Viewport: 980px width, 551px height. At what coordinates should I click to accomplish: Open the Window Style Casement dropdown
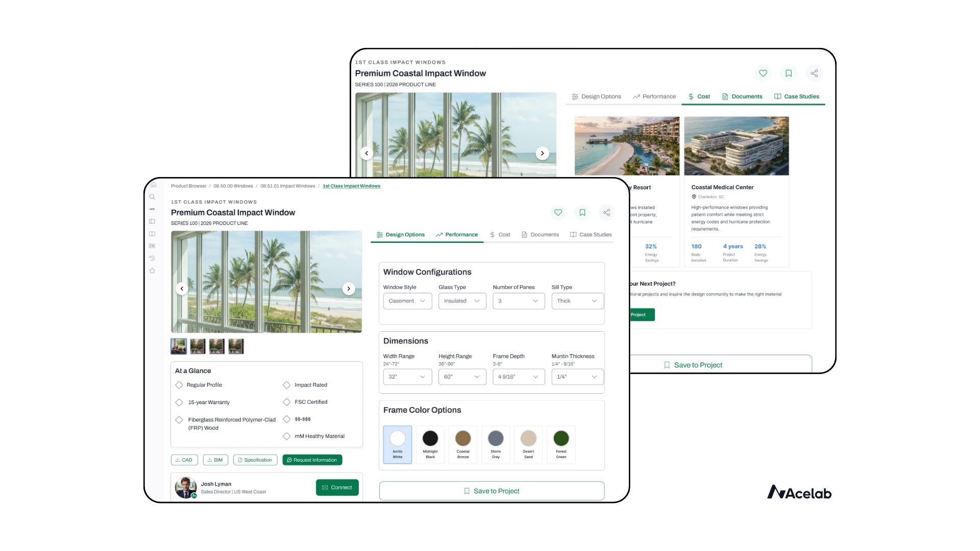(x=407, y=301)
